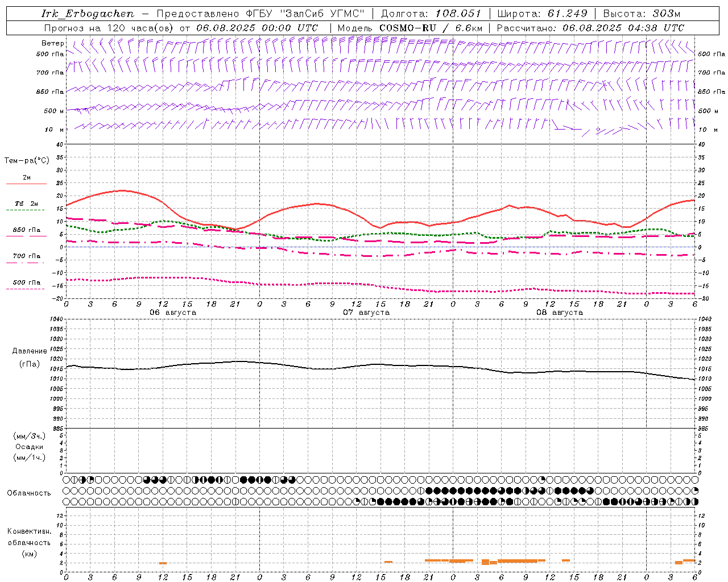This screenshot has height=582, width=728.
Task: Click the 'Рассчитано: 06.08.2025 04:38 UTC' timestamp
Action: tap(590, 28)
